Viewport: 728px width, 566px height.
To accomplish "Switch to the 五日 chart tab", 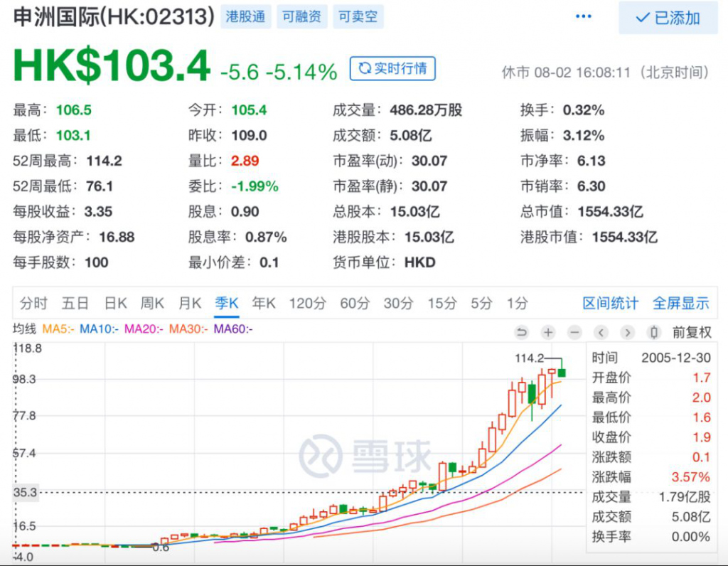I will [75, 303].
